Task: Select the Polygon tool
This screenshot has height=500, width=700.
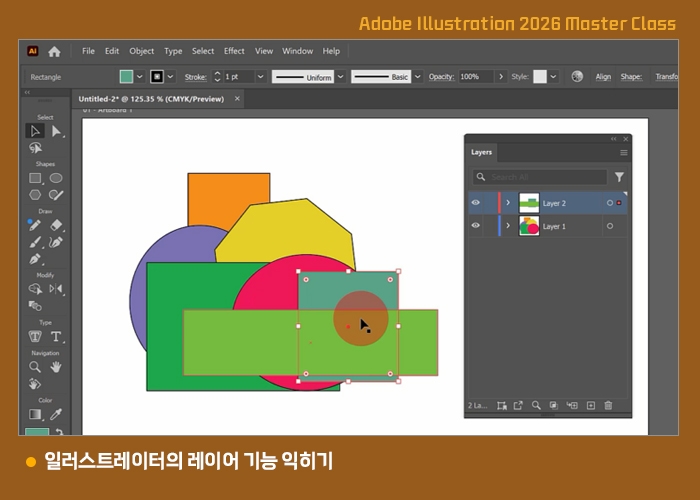Action: point(35,195)
